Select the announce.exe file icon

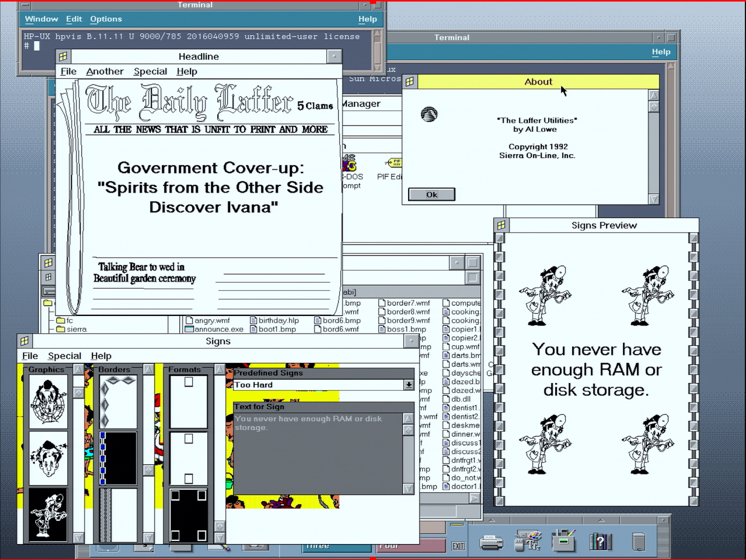[x=215, y=329]
